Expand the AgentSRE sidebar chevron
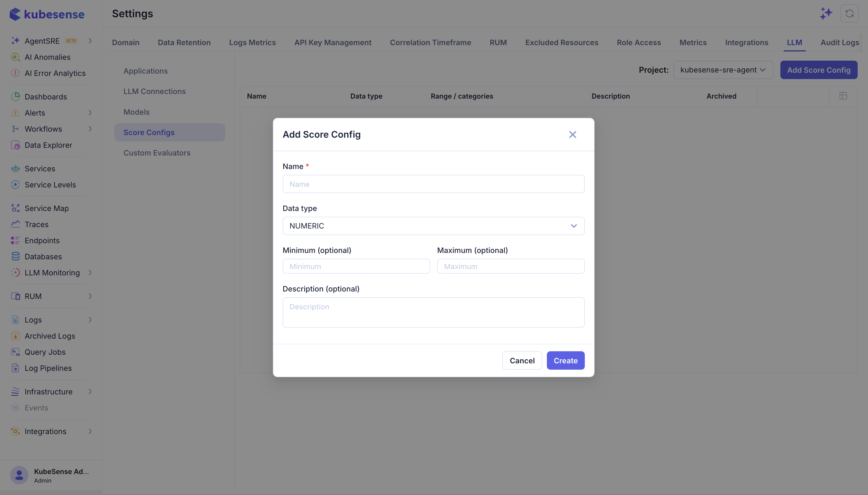868x495 pixels. coord(90,41)
